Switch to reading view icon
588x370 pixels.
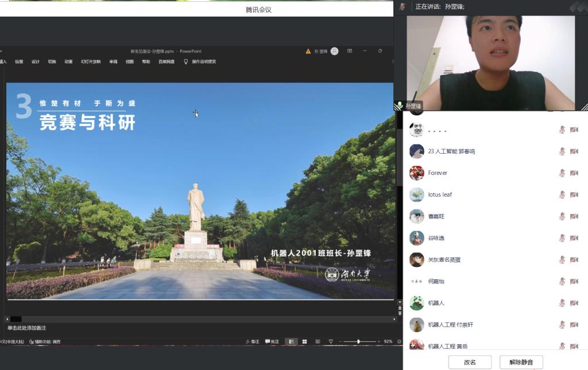click(x=317, y=341)
